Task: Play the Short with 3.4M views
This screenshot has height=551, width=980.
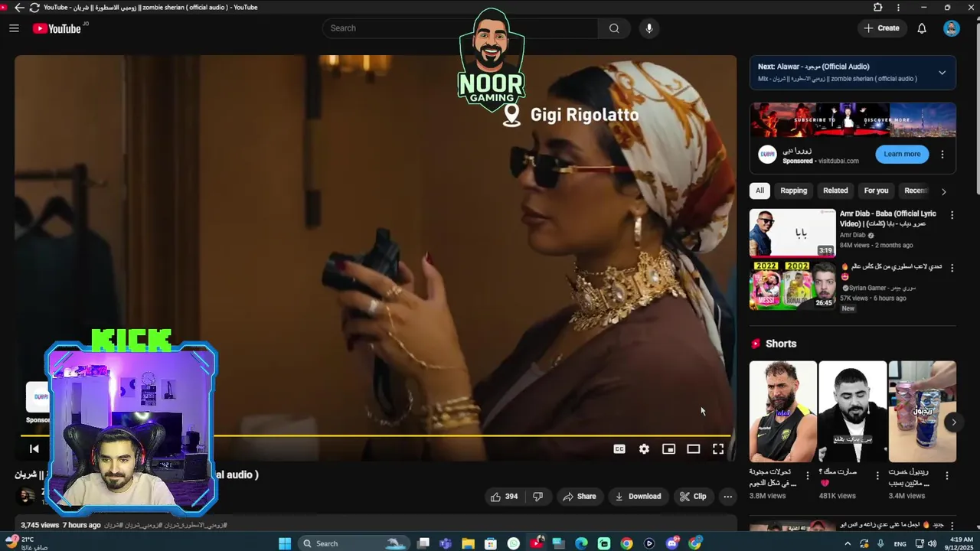Action: (x=922, y=412)
